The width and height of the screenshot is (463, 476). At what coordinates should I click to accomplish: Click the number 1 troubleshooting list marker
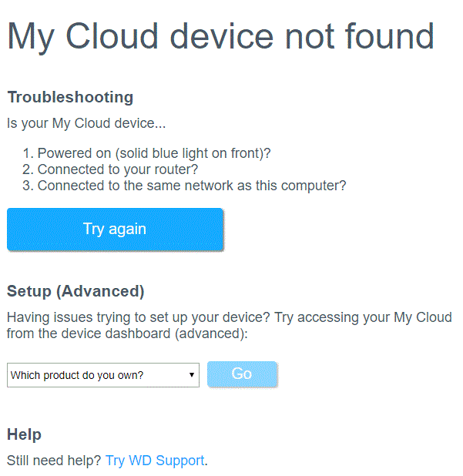tap(27, 153)
